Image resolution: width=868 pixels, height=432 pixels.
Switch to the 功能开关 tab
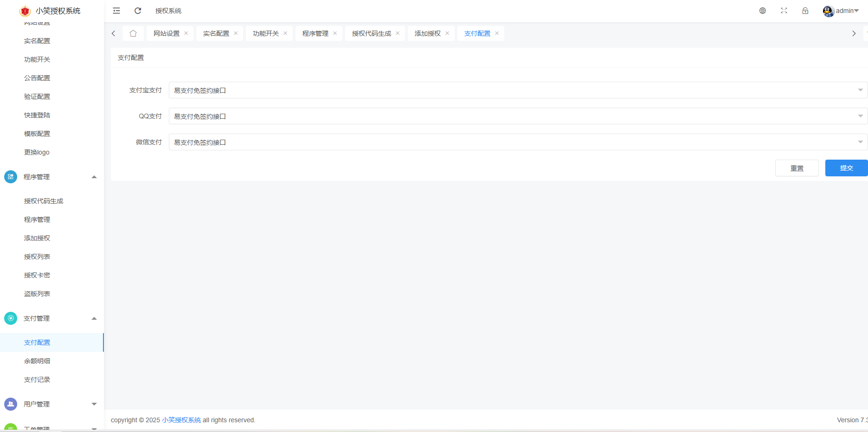click(x=266, y=33)
